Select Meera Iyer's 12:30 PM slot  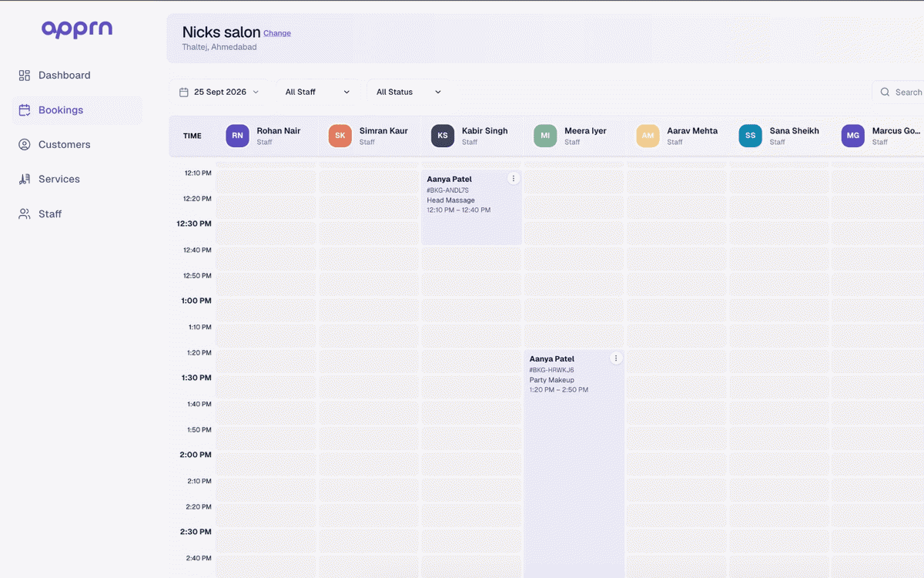coord(574,233)
